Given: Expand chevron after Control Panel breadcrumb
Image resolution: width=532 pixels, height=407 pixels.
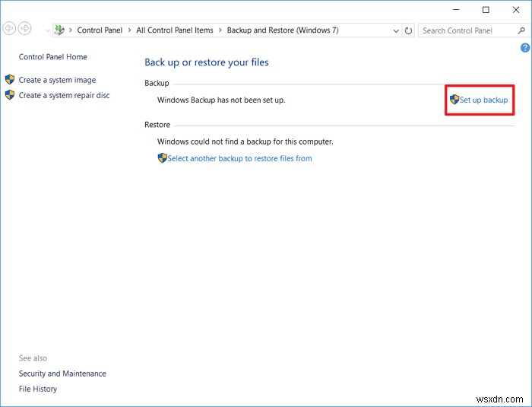Looking at the screenshot, I should click(x=129, y=30).
